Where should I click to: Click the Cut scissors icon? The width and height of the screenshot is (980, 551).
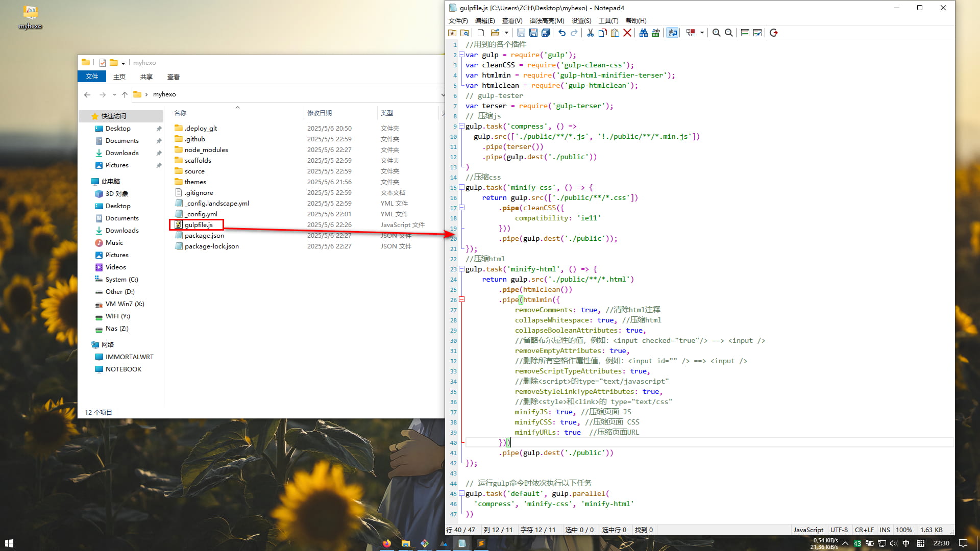[x=591, y=33]
